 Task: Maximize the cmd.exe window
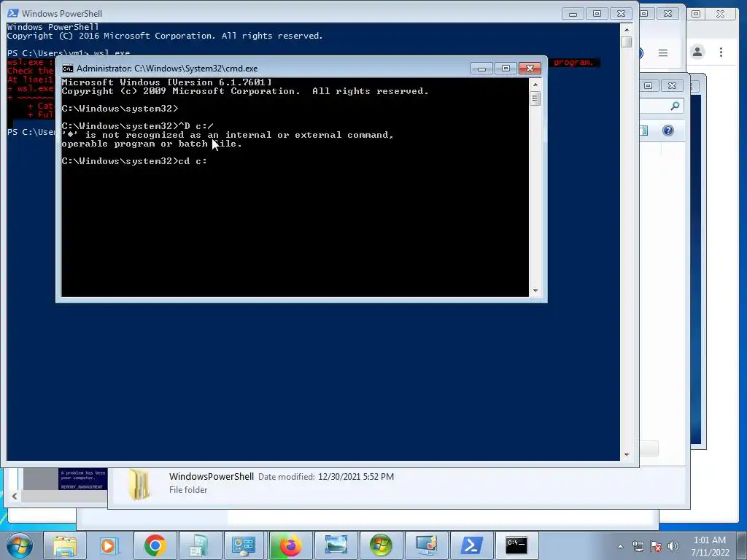(x=506, y=69)
